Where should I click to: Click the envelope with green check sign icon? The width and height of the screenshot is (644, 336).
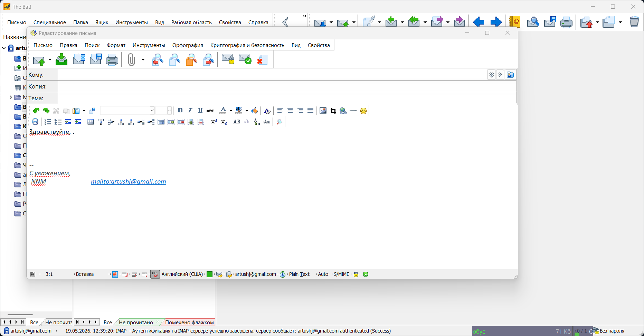point(245,59)
